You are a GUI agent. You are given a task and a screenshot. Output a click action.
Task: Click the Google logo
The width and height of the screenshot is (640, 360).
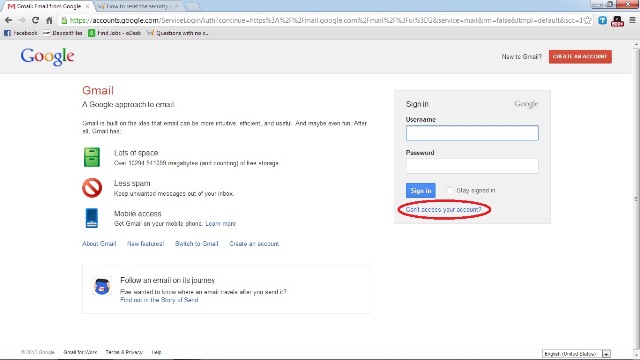coord(47,56)
